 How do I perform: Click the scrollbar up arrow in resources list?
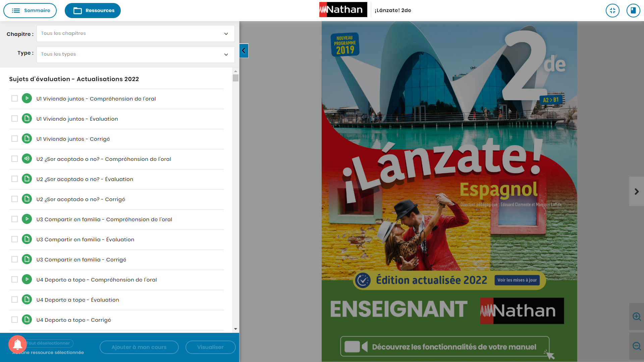(235, 71)
